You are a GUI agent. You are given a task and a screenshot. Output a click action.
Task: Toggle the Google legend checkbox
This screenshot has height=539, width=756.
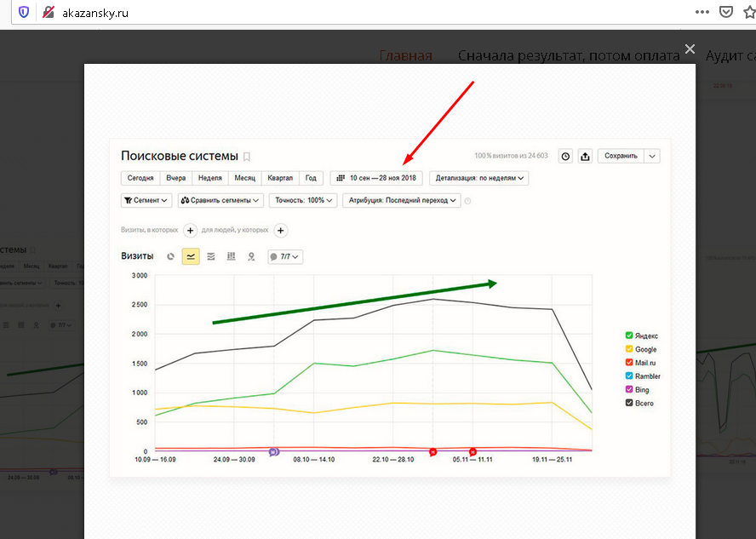tap(629, 348)
